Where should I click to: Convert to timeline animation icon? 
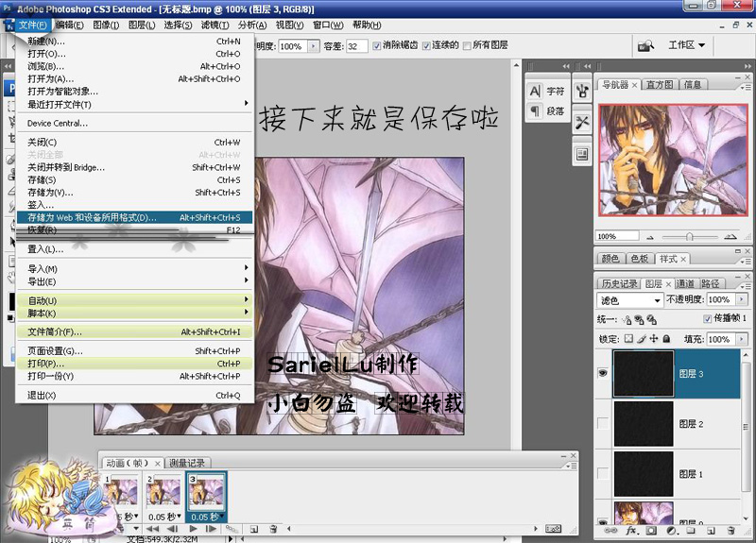553,529
